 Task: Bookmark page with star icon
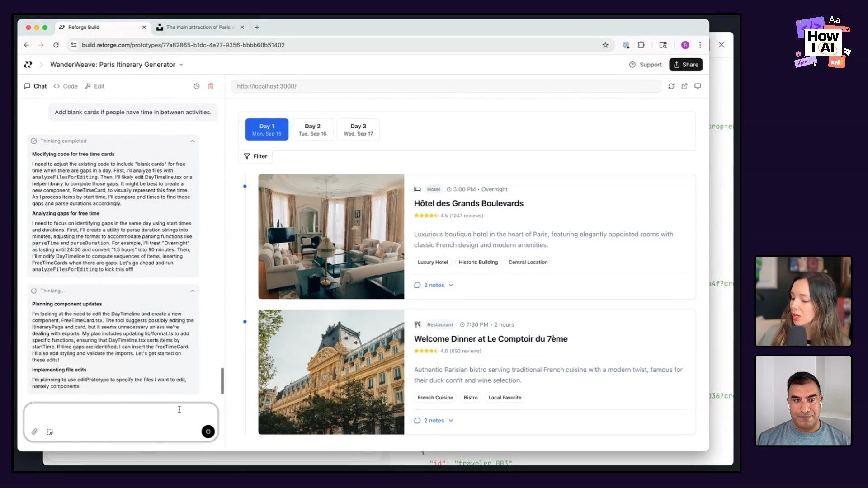[x=605, y=45]
